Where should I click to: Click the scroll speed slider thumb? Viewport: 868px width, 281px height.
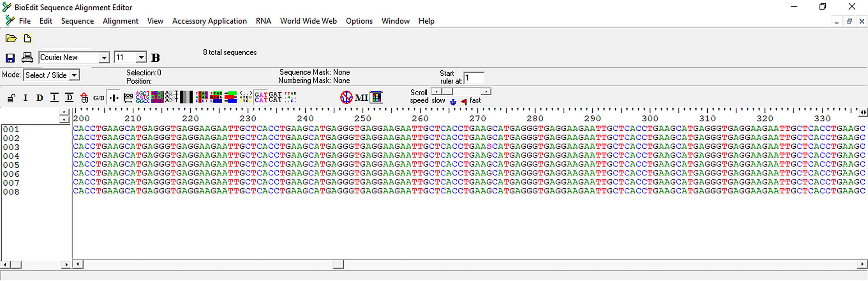point(447,92)
